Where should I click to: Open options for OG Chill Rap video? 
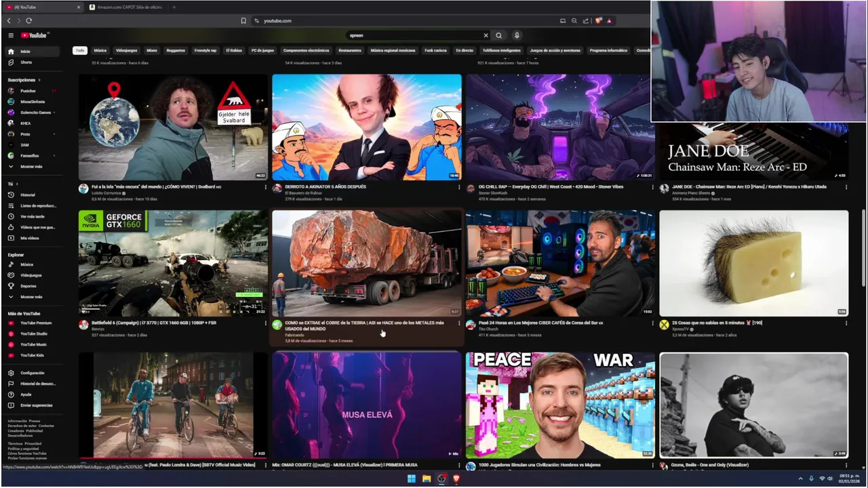pyautogui.click(x=652, y=187)
